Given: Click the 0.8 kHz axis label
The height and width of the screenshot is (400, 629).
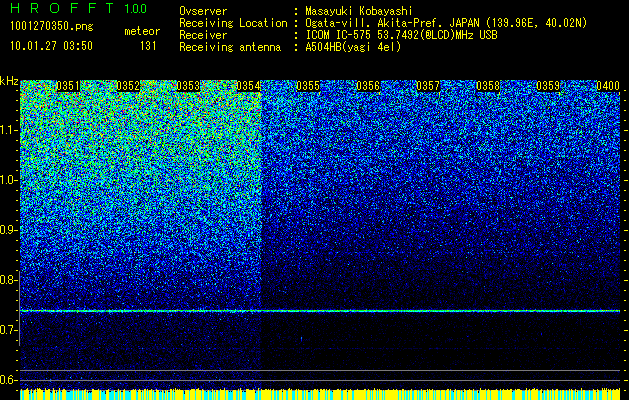Looking at the screenshot, I should 8,280.
